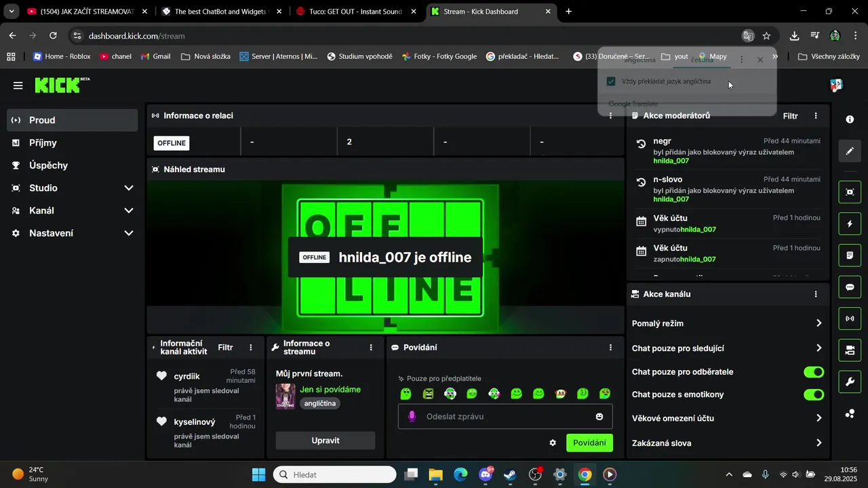Screen dimensions: 868x488
Task: Open File Explorer from the taskbar
Action: (x=435, y=474)
